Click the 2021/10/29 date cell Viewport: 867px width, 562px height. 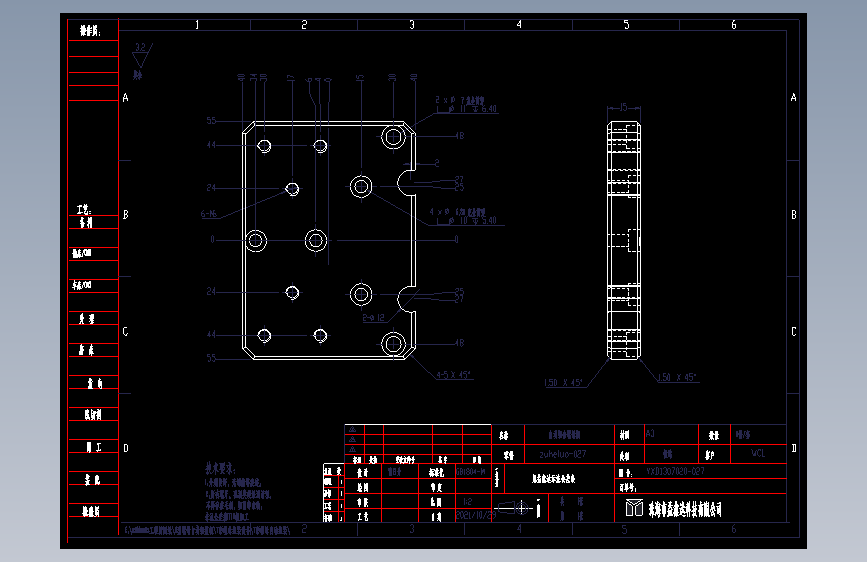click(x=476, y=515)
